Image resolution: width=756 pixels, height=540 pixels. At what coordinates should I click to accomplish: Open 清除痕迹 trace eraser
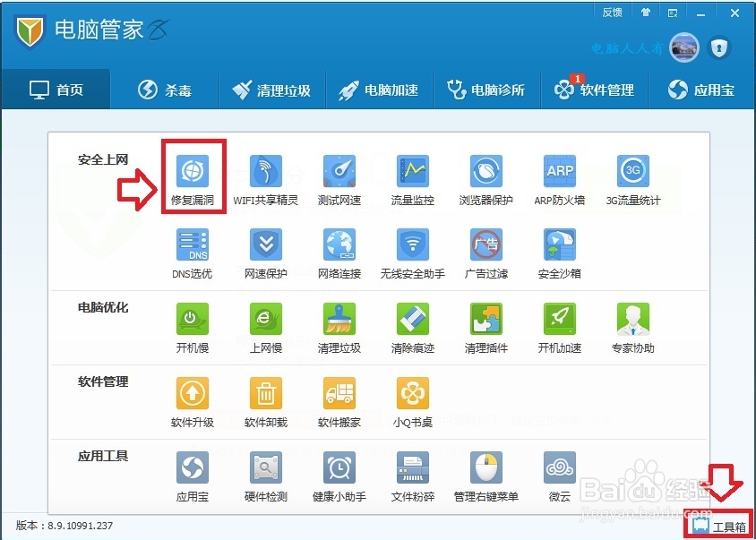pyautogui.click(x=413, y=328)
